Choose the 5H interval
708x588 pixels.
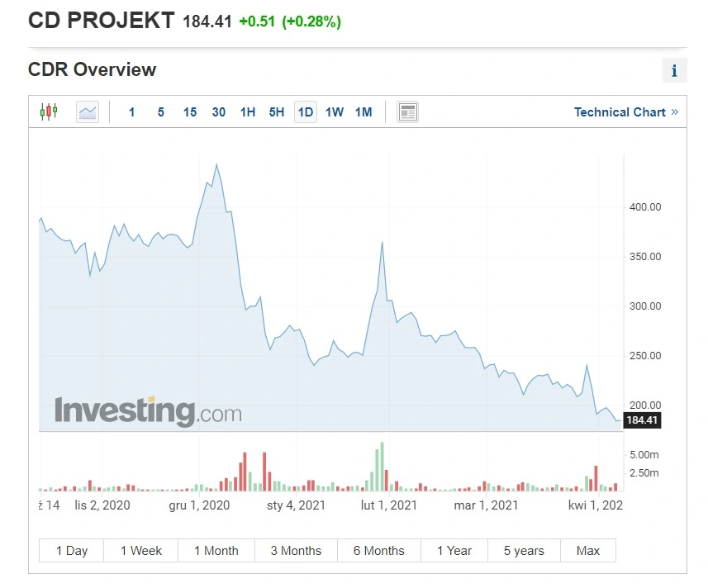(x=276, y=112)
